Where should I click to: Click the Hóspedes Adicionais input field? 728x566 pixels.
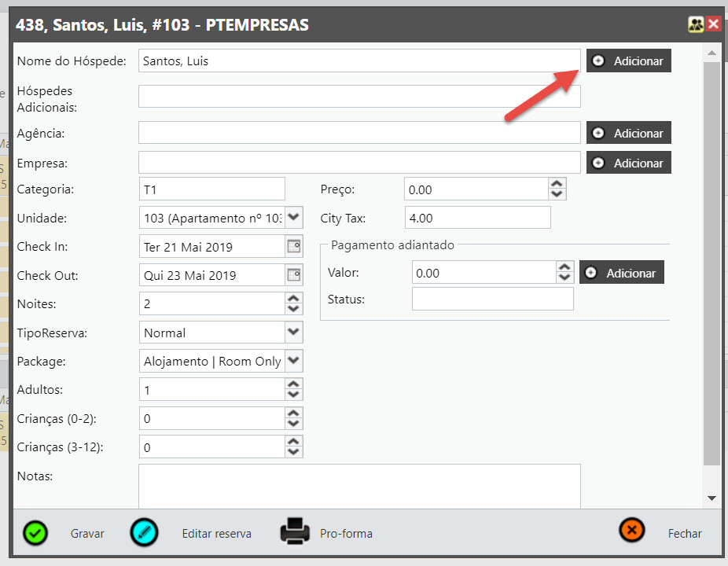[x=359, y=97]
